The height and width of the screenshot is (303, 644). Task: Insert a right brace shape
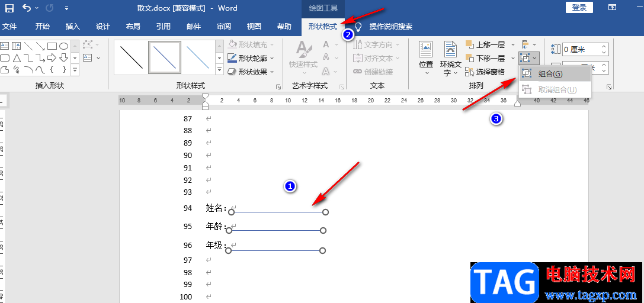pyautogui.click(x=63, y=69)
